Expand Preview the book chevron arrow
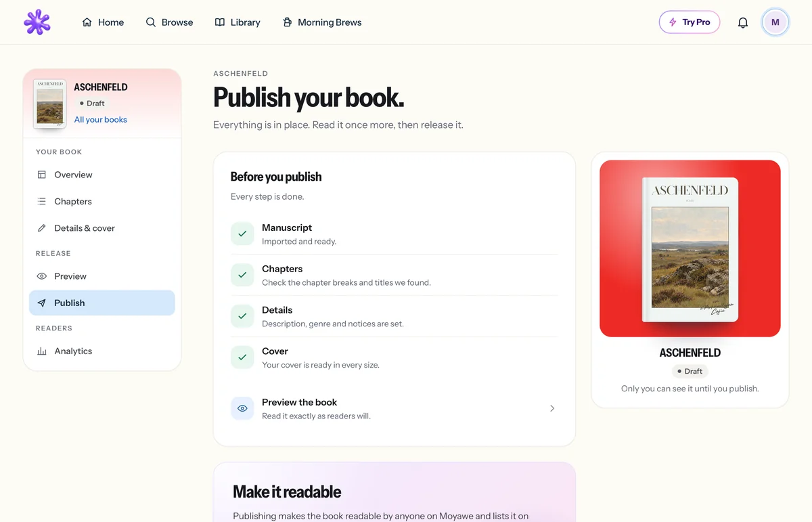The image size is (812, 522). (x=552, y=408)
